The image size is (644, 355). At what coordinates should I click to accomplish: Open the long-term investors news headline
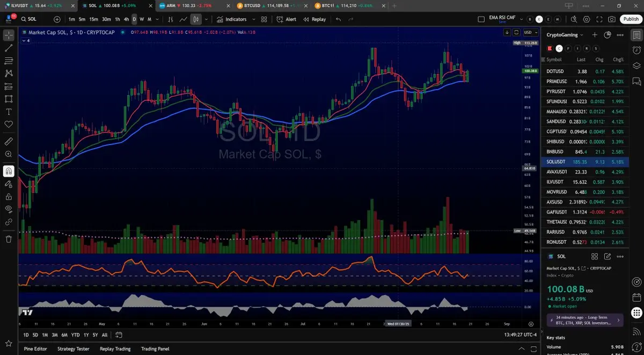[x=584, y=320]
